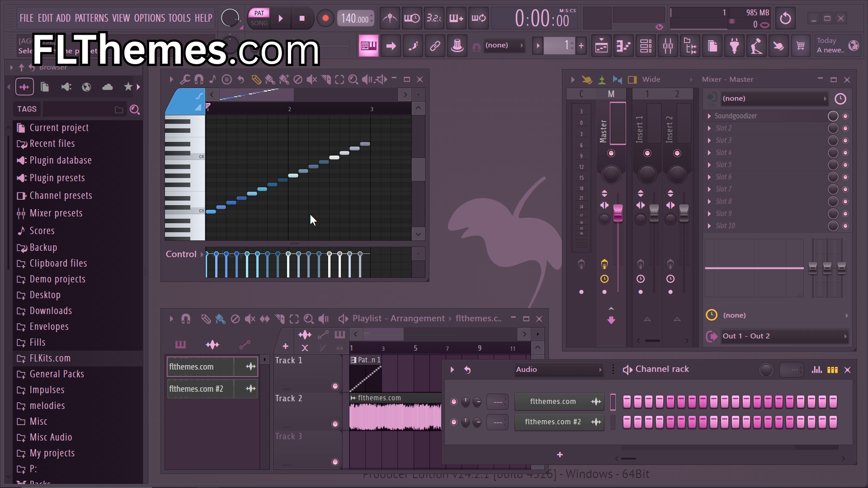Mute the flthemes.com #2 channel
This screenshot has height=488, width=868.
[x=454, y=422]
